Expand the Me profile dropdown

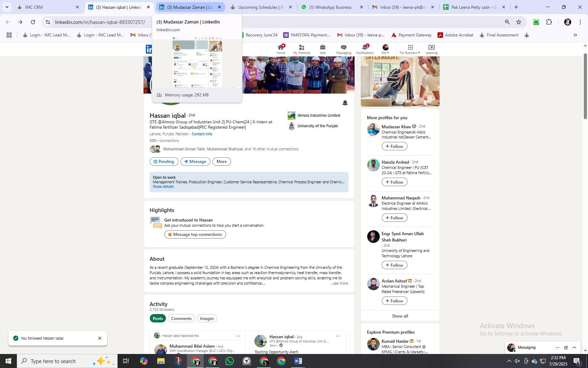click(385, 49)
